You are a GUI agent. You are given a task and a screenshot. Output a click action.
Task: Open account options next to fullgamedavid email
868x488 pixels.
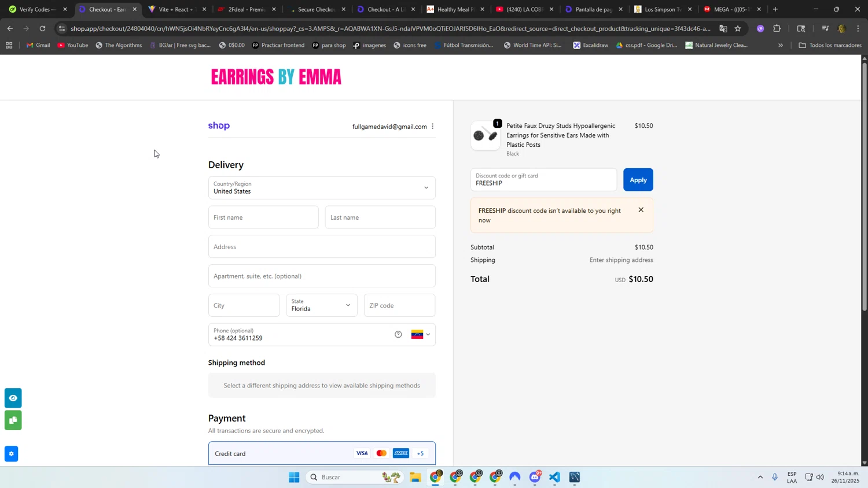432,127
